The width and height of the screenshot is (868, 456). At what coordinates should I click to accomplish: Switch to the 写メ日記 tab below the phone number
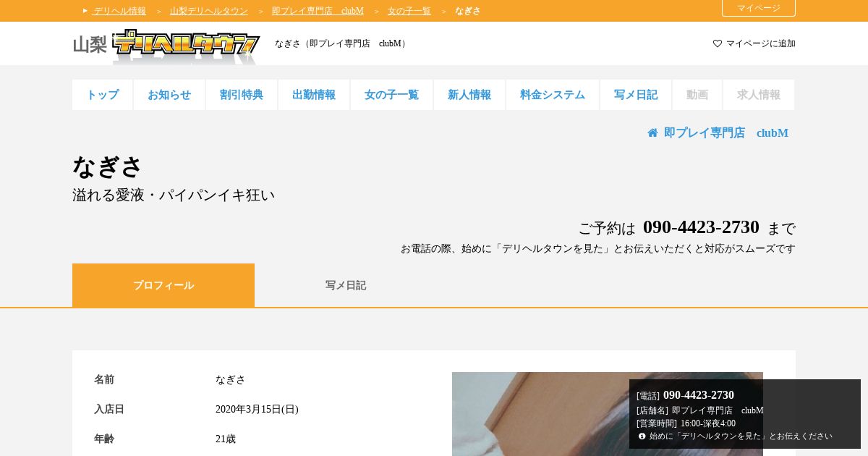(346, 285)
